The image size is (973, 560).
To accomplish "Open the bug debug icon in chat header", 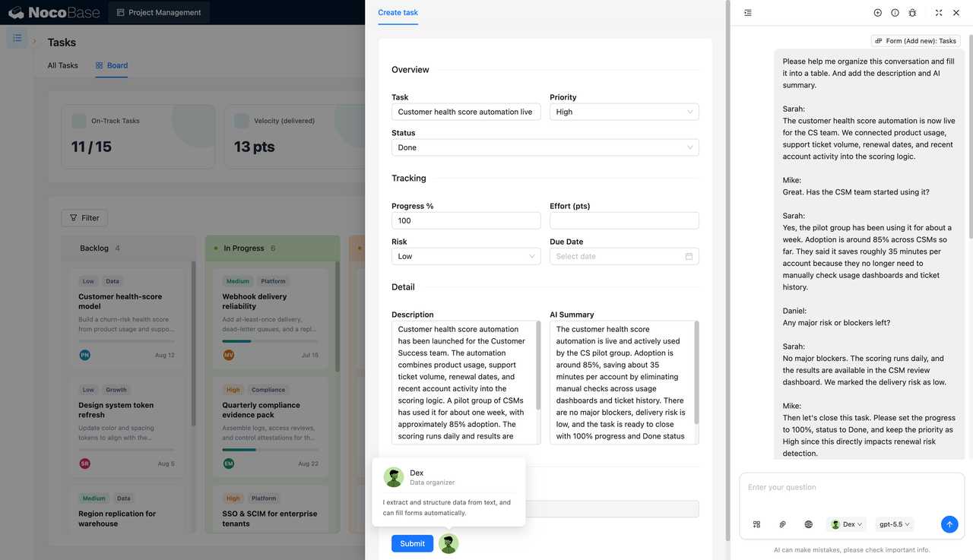I will (912, 13).
